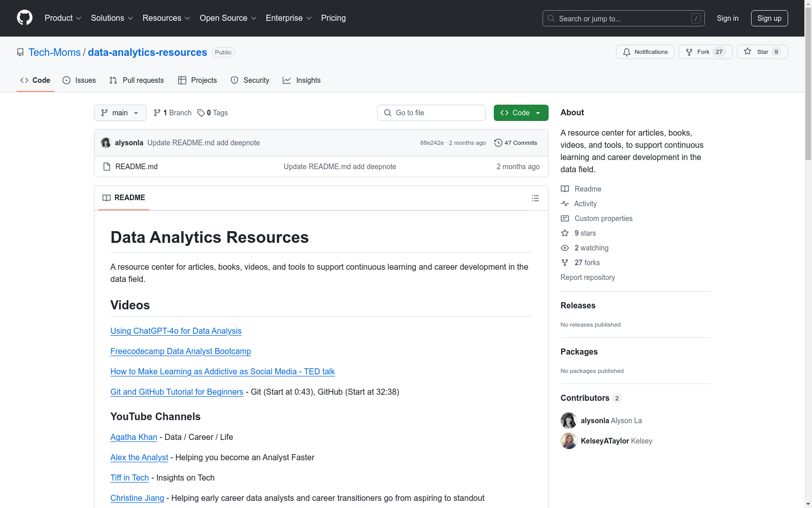Viewport: 812px width, 508px height.
Task: Expand the Product menu
Action: click(x=63, y=18)
